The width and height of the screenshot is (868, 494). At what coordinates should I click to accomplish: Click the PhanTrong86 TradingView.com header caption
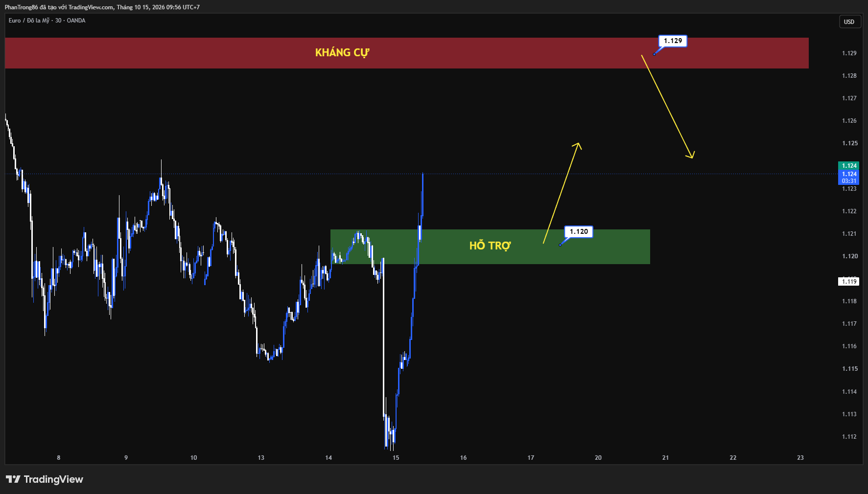[x=102, y=7]
